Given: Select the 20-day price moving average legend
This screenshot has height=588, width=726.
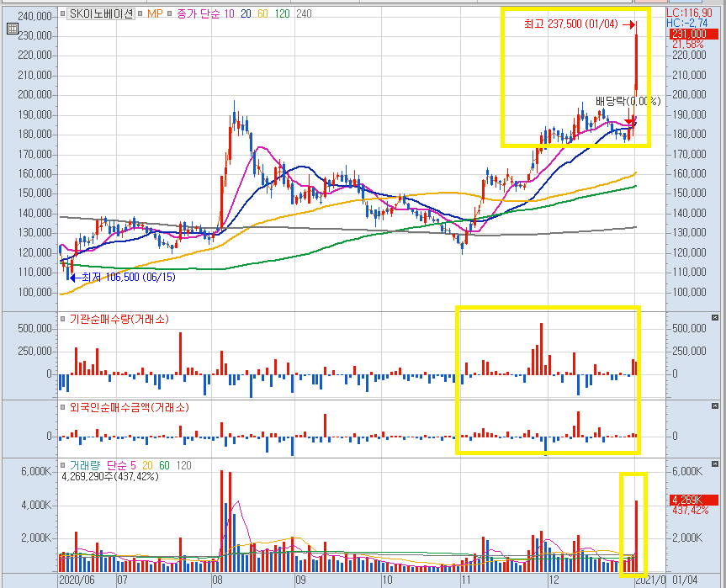Looking at the screenshot, I should [x=246, y=14].
